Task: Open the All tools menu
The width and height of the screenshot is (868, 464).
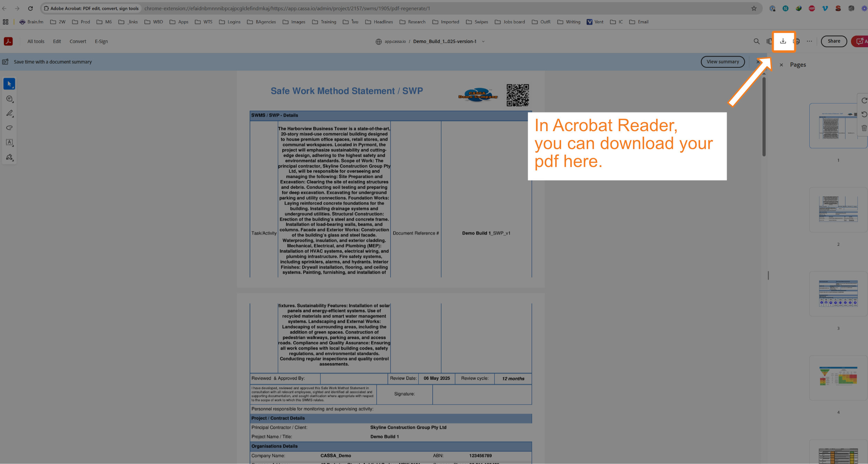Action: click(x=36, y=41)
